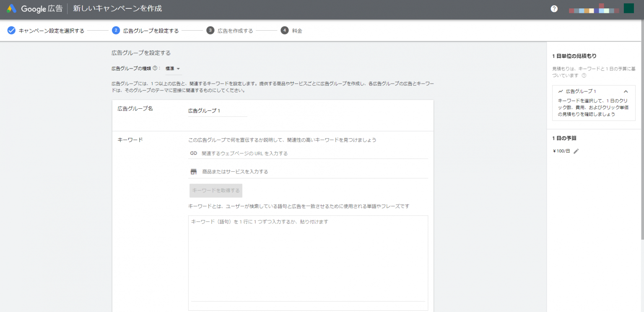Collapse the 広告グループ 1 estimate panel
This screenshot has width=644, height=312.
tap(626, 91)
